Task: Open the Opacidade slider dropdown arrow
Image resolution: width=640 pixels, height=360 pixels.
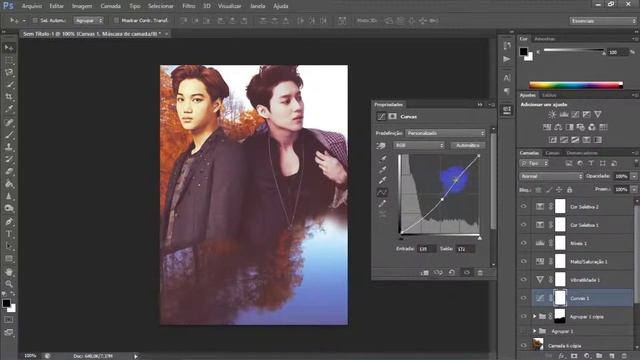Action: [x=634, y=176]
